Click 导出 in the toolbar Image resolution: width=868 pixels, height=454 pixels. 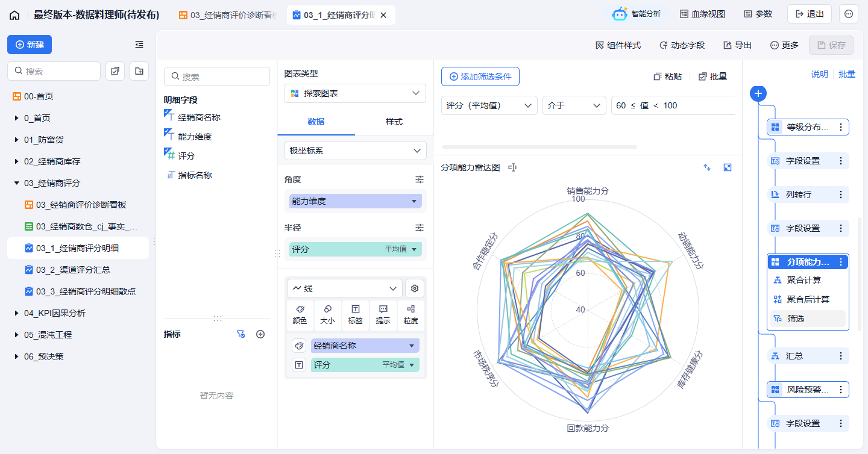[737, 45]
